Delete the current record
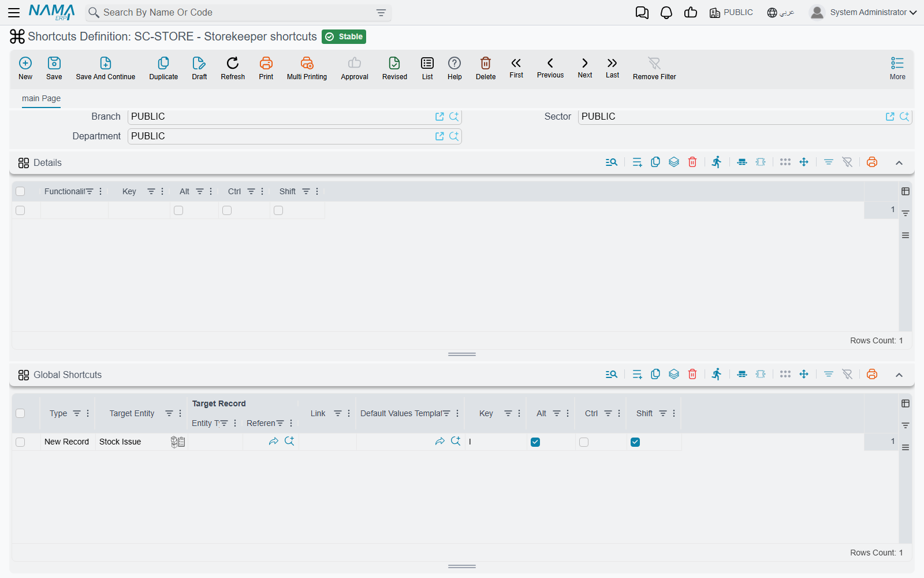 [x=486, y=68]
